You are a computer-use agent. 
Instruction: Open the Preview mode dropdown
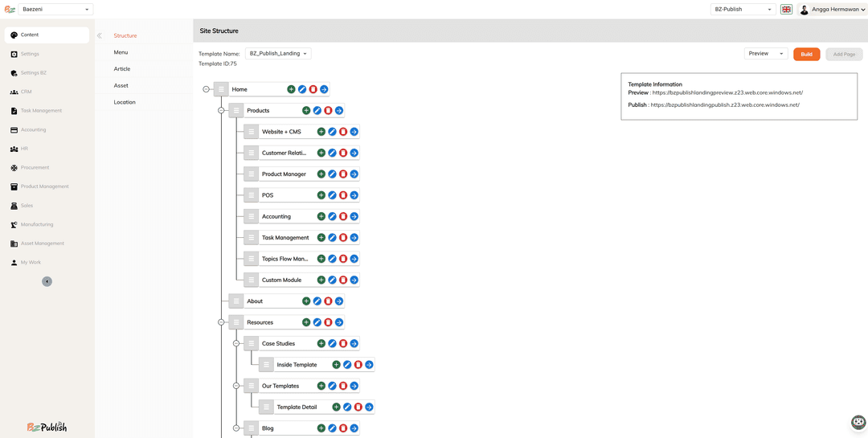coord(765,54)
